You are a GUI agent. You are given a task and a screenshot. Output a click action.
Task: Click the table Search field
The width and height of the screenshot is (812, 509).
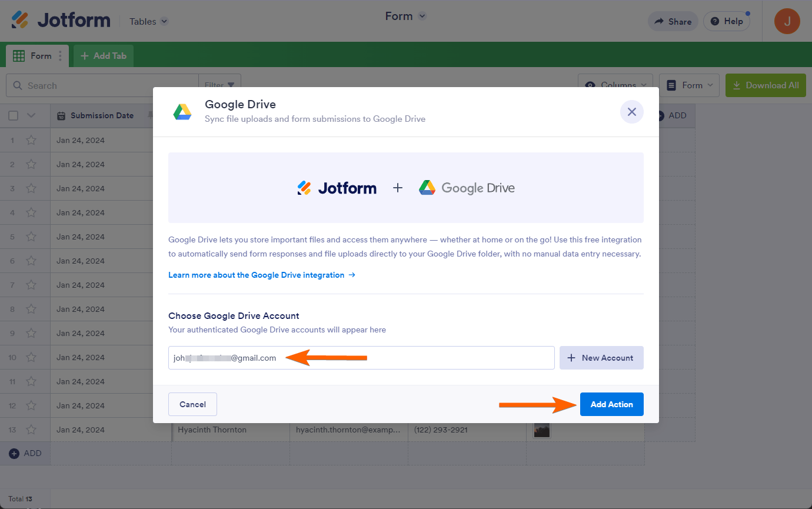(x=102, y=85)
